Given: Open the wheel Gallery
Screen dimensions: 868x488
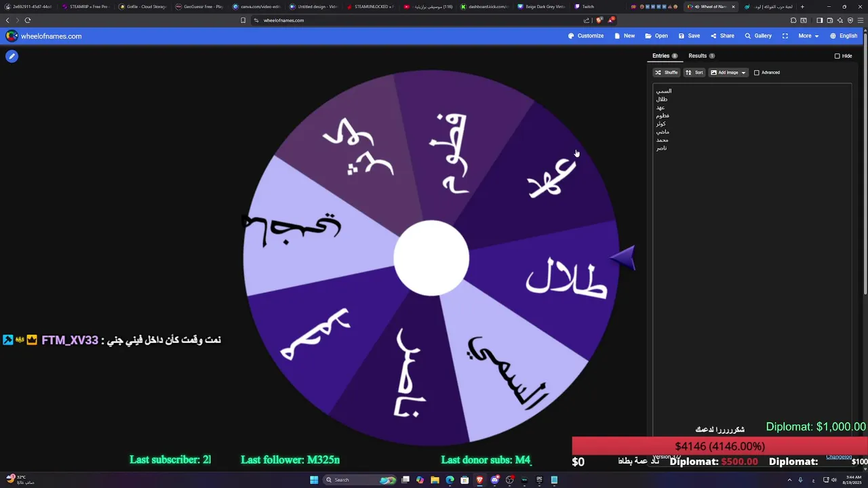Looking at the screenshot, I should [758, 36].
